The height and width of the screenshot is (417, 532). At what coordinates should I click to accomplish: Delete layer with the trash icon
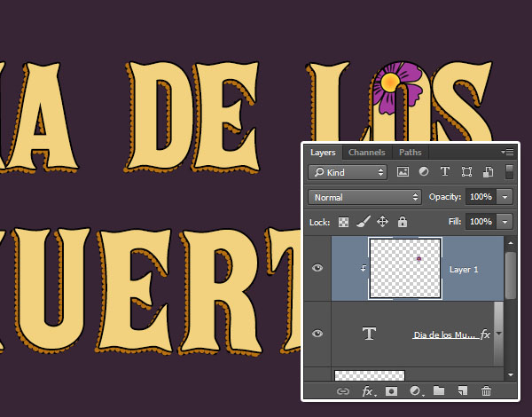tap(486, 390)
